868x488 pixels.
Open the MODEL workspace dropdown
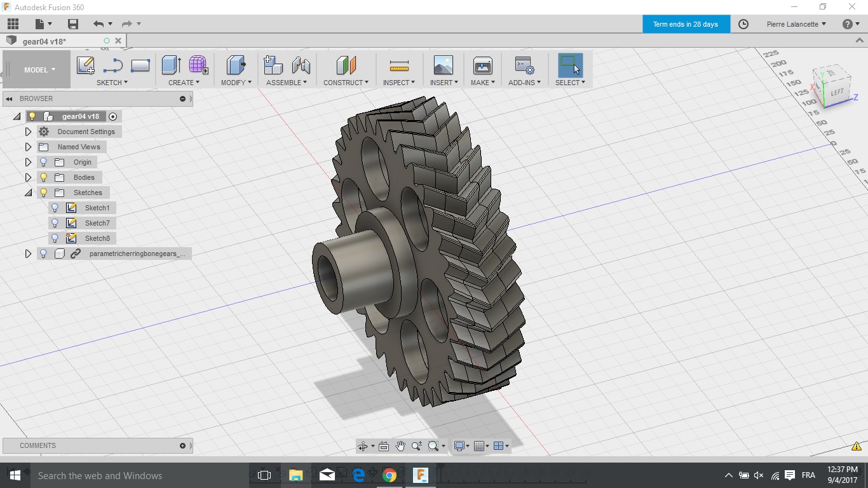pyautogui.click(x=39, y=70)
